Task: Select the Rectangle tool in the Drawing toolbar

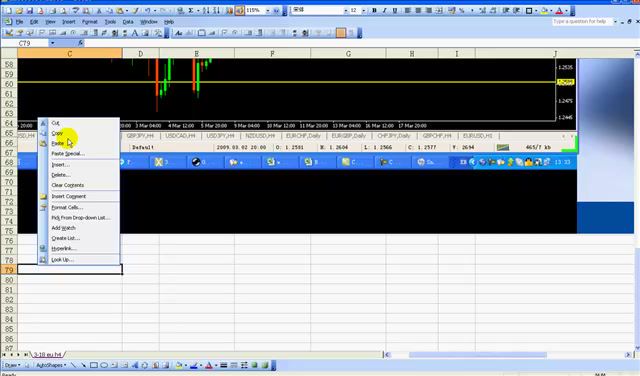Action: coord(93,365)
